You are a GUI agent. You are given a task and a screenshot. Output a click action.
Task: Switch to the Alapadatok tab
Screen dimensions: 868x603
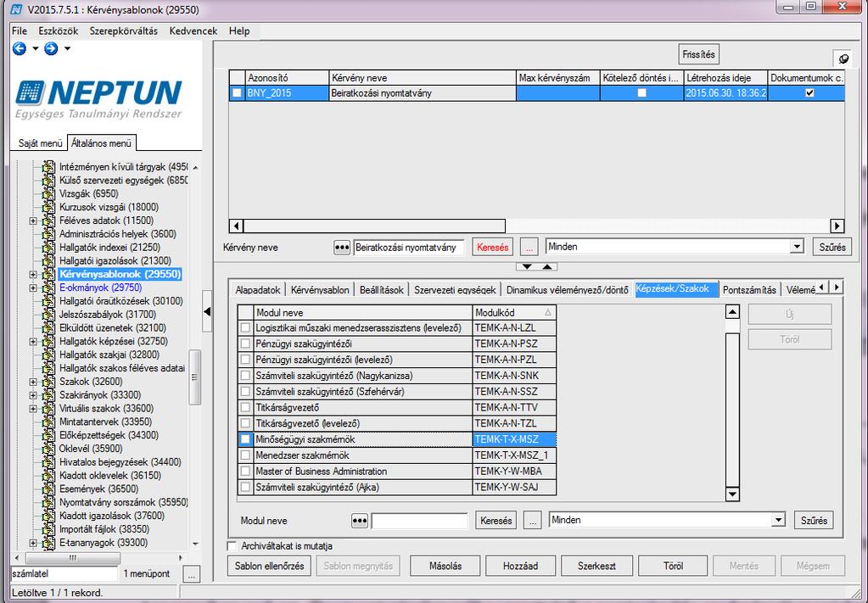coord(258,290)
